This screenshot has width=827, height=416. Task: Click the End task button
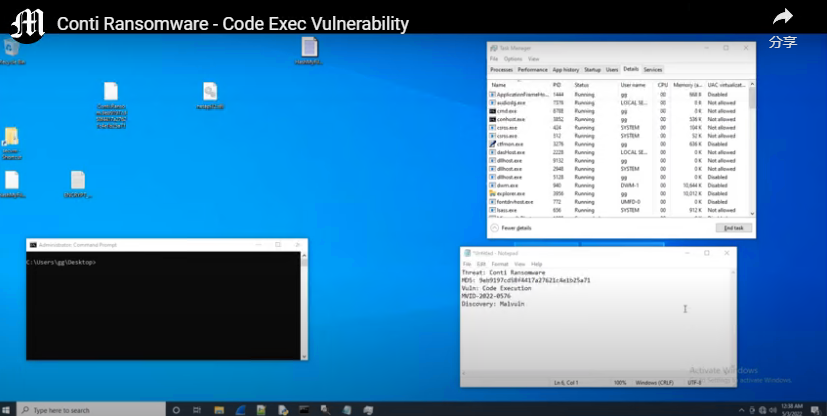point(734,228)
